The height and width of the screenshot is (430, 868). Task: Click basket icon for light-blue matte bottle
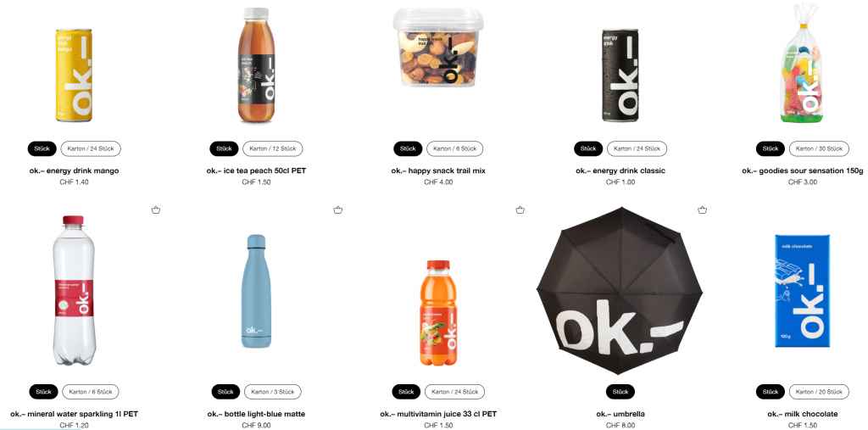337,210
